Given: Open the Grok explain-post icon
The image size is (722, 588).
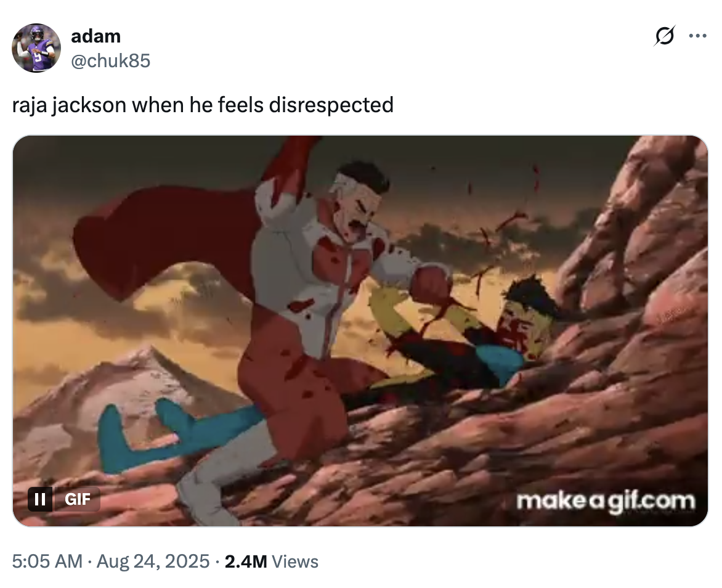Looking at the screenshot, I should pos(664,36).
